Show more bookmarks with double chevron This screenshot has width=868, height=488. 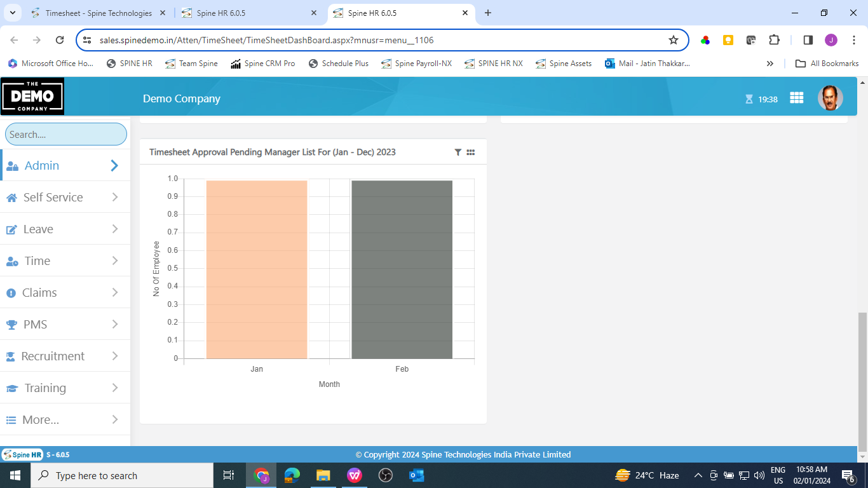pos(770,64)
